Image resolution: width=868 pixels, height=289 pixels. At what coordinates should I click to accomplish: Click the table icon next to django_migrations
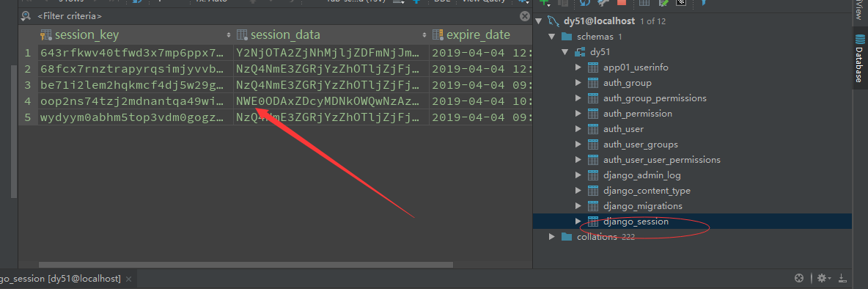click(593, 206)
